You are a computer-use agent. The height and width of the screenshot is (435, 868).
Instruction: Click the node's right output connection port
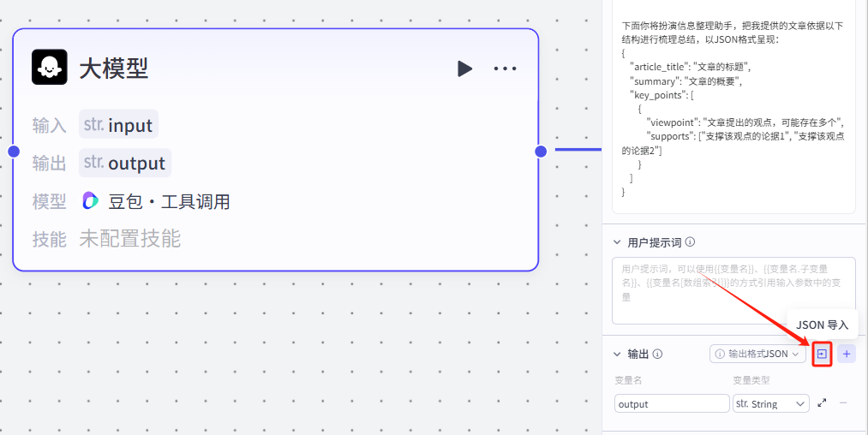pyautogui.click(x=541, y=152)
